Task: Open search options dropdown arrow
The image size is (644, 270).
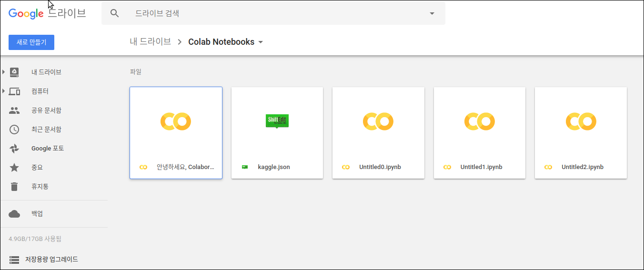Action: (x=432, y=13)
